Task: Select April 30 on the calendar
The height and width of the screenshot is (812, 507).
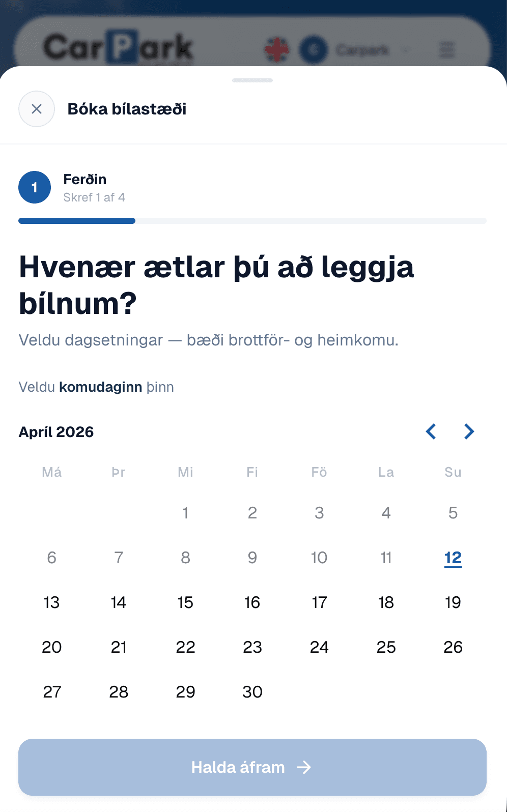Action: pyautogui.click(x=252, y=691)
